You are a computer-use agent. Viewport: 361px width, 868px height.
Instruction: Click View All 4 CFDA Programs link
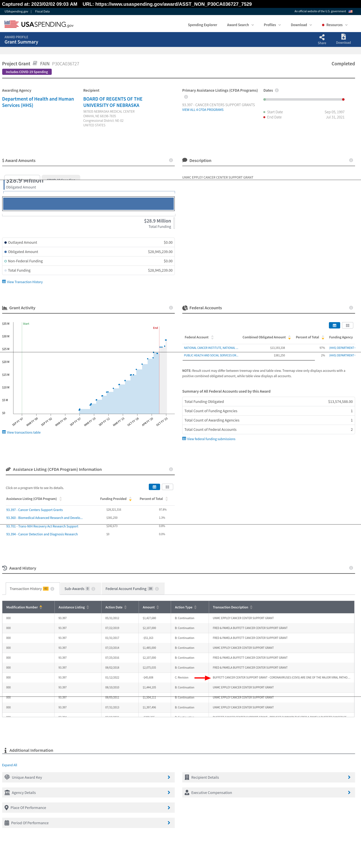[202, 110]
